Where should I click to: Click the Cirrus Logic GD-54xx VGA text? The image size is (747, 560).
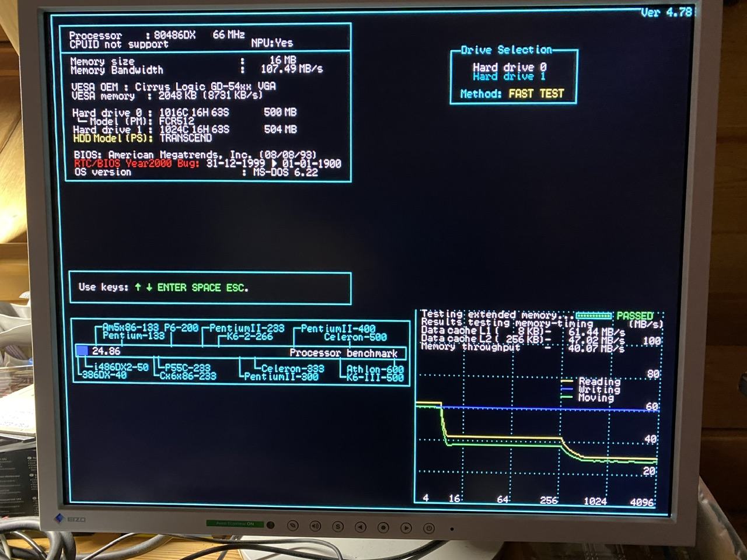[205, 86]
